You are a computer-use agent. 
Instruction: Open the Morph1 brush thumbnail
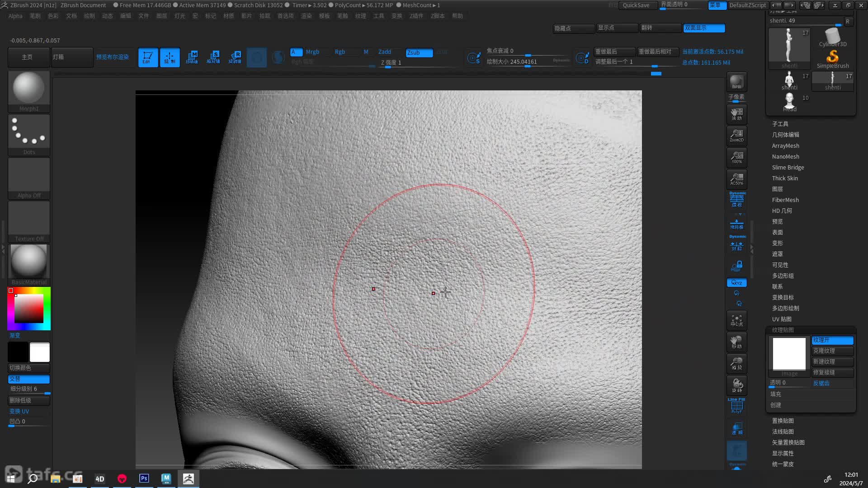tap(29, 91)
